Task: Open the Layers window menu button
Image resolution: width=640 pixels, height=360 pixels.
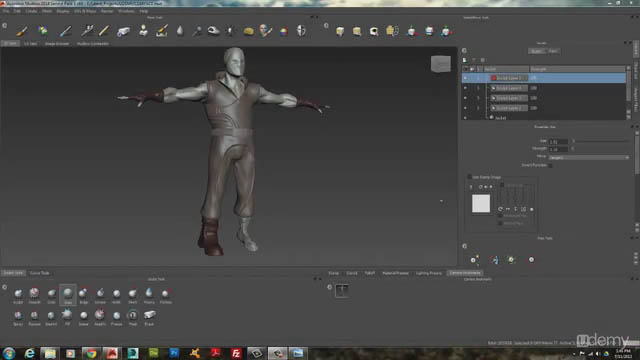Action: pos(464,51)
